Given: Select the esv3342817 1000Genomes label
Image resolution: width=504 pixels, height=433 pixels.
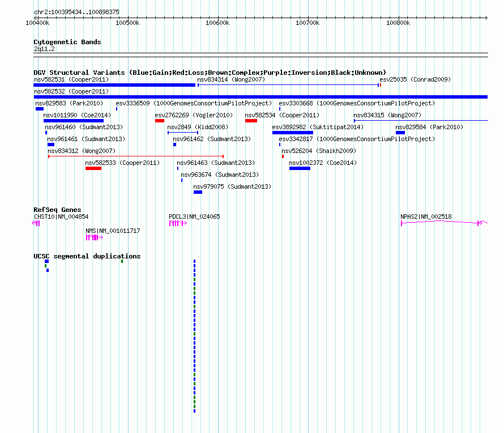Looking at the screenshot, I should [x=357, y=139].
